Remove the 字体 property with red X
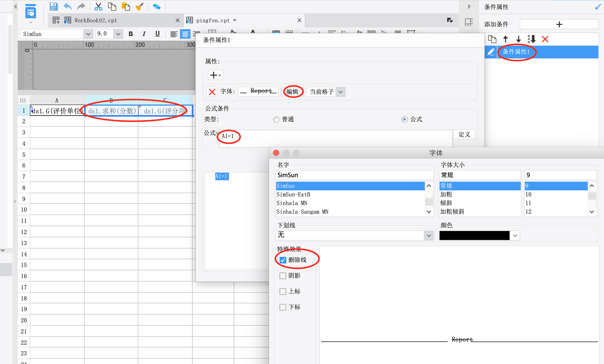The height and width of the screenshot is (364, 604). point(212,92)
